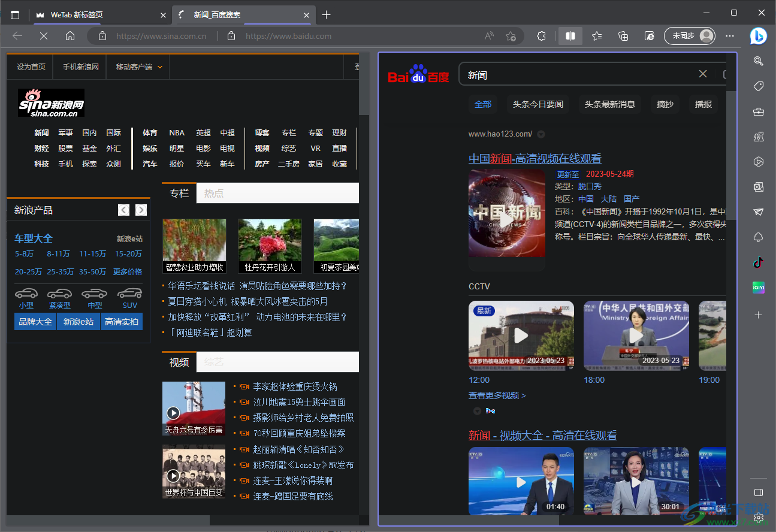The height and width of the screenshot is (532, 776).
Task: Close the WeTab 新标签页 tab
Action: [163, 15]
